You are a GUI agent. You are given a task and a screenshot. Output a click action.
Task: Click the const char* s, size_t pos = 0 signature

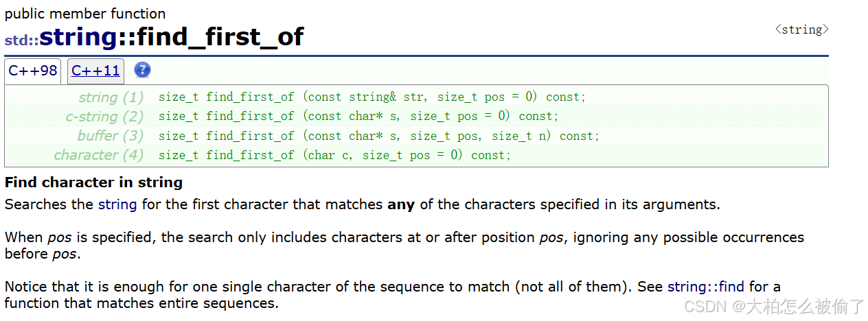(x=358, y=117)
